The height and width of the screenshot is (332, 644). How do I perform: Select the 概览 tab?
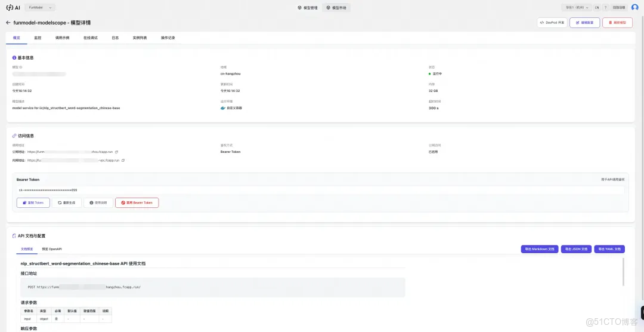tap(17, 38)
